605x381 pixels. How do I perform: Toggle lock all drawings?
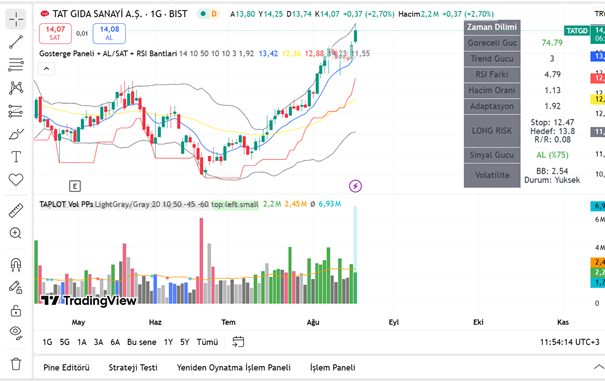pos(16,310)
